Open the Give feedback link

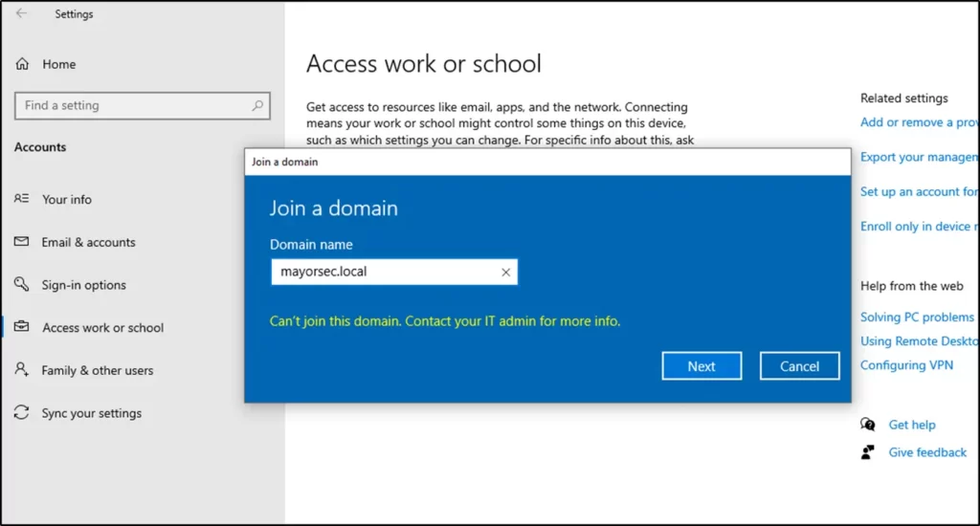927,452
